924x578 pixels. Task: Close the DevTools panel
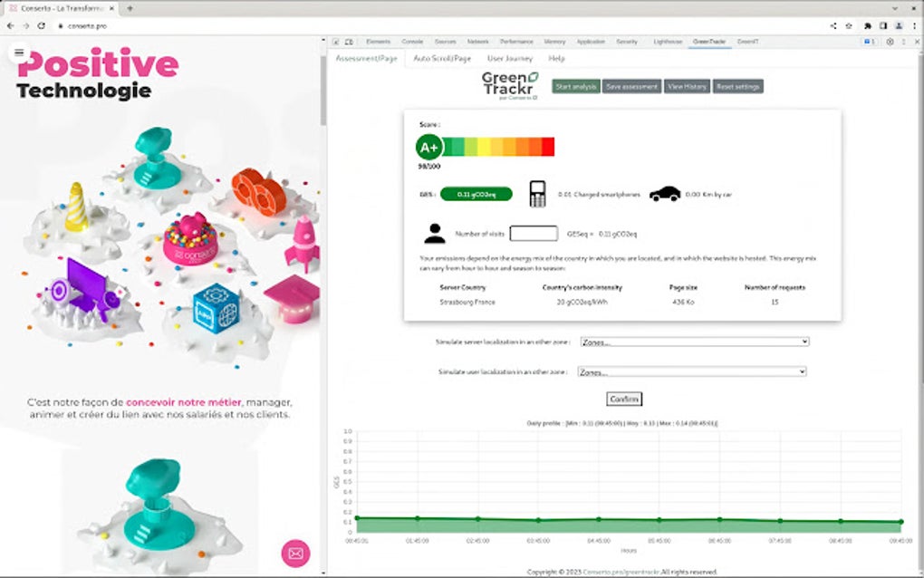[917, 42]
